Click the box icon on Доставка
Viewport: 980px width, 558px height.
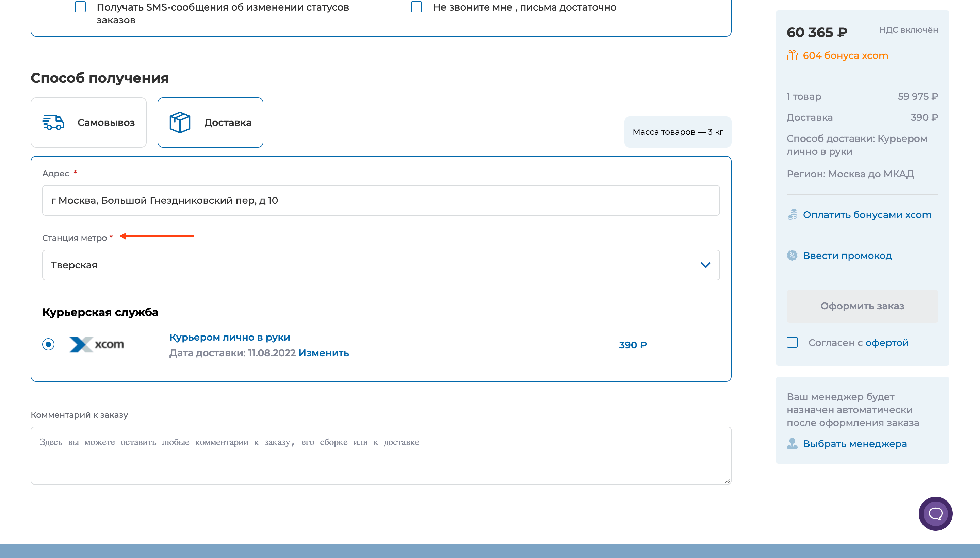tap(180, 122)
